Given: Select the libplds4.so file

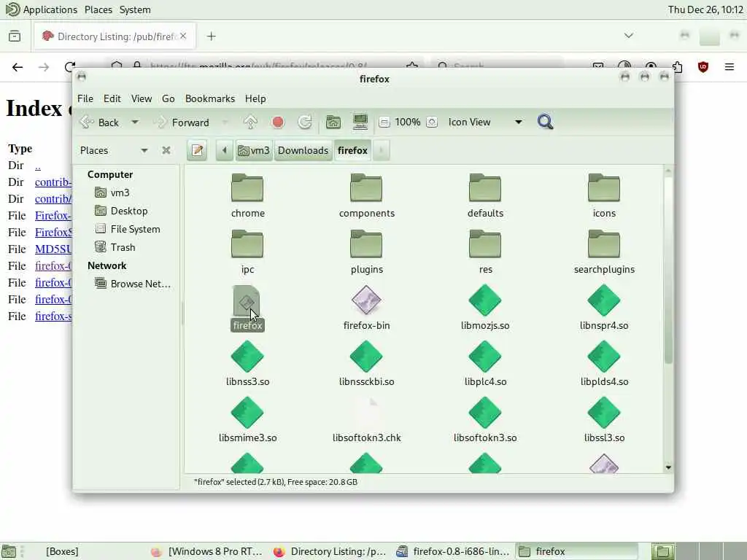Looking at the screenshot, I should (603, 364).
